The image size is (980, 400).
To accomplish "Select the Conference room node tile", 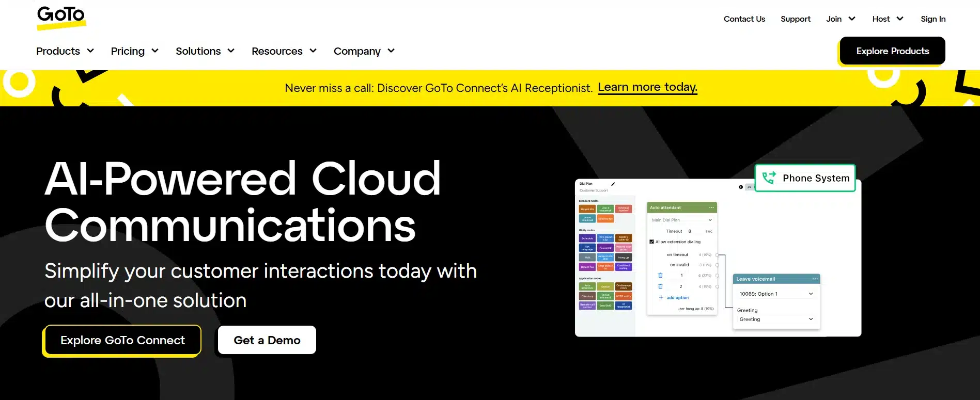I will [624, 286].
